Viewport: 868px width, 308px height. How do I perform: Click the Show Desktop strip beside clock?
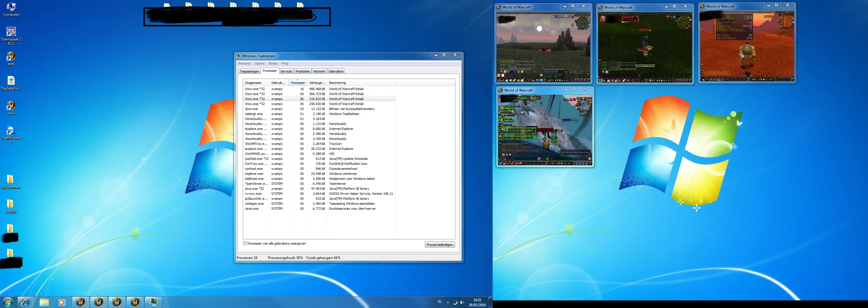(491, 302)
